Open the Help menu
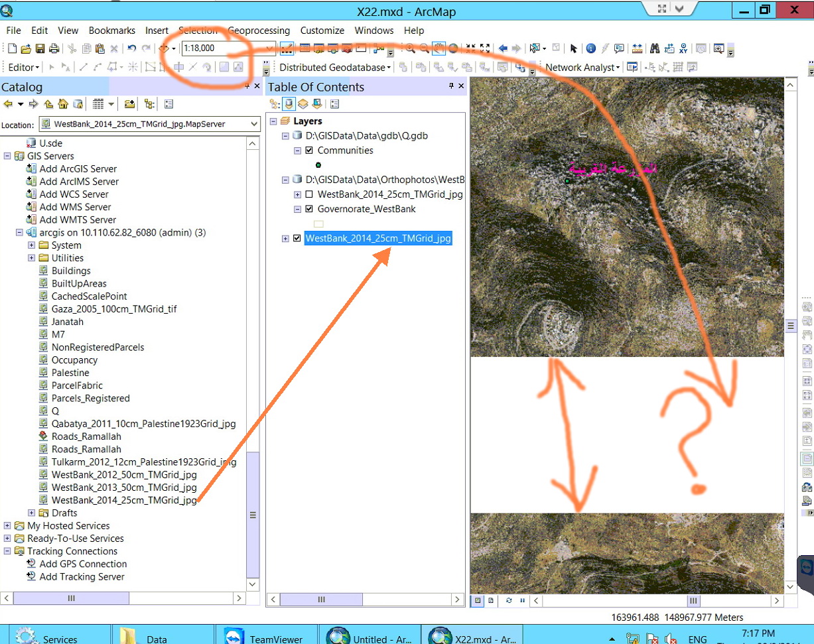814x644 pixels. (x=414, y=31)
